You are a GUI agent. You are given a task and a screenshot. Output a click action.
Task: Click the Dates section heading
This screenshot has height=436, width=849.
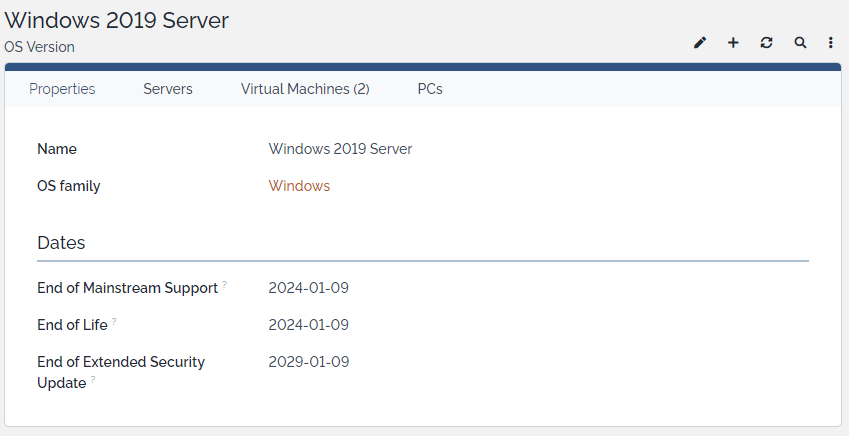click(x=61, y=243)
